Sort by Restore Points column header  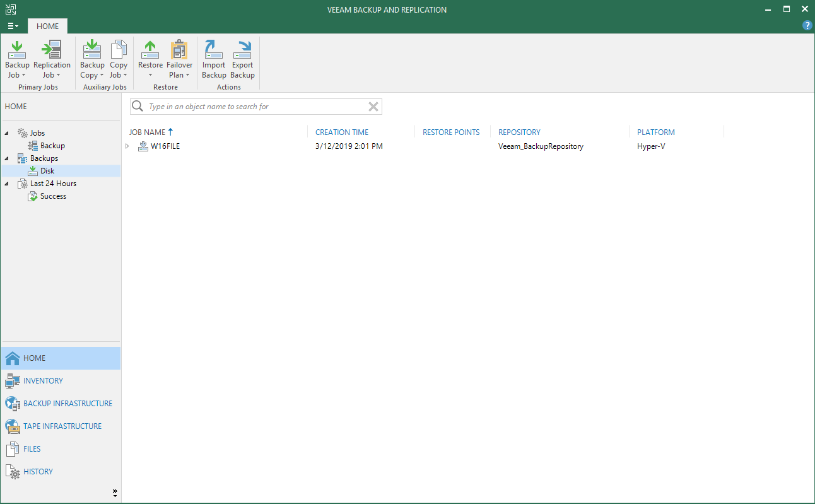pyautogui.click(x=451, y=132)
